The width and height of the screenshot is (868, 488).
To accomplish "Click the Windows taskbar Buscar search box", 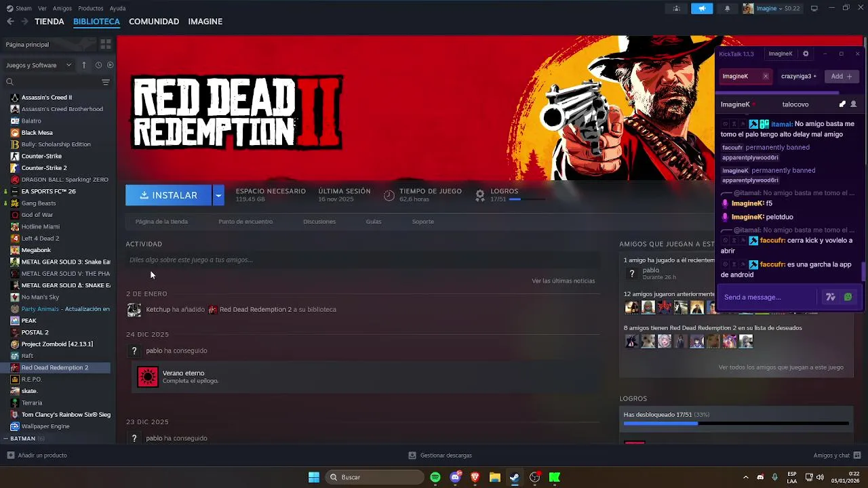I will pyautogui.click(x=376, y=477).
